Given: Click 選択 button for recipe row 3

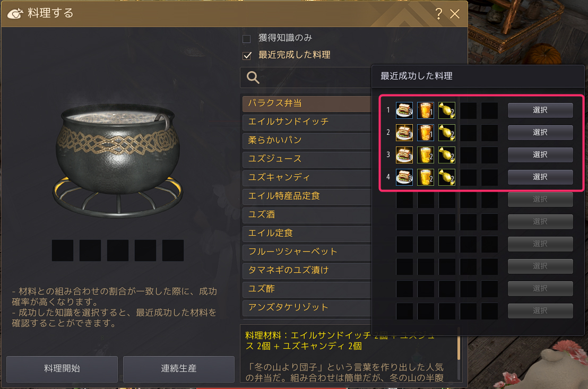Looking at the screenshot, I should (x=540, y=155).
